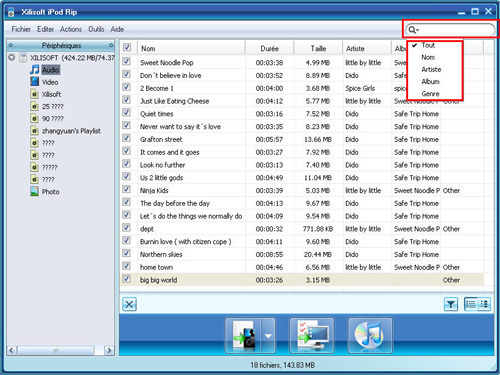The height and width of the screenshot is (375, 500).
Task: Open the '90 ????' playlist icon
Action: point(34,118)
